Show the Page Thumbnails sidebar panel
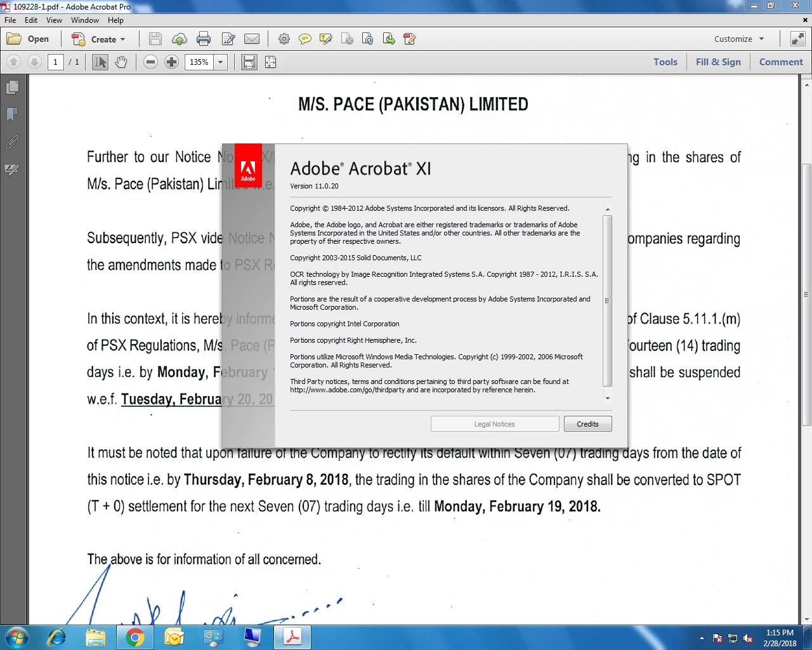Screen dimensions: 812x650 12,87
